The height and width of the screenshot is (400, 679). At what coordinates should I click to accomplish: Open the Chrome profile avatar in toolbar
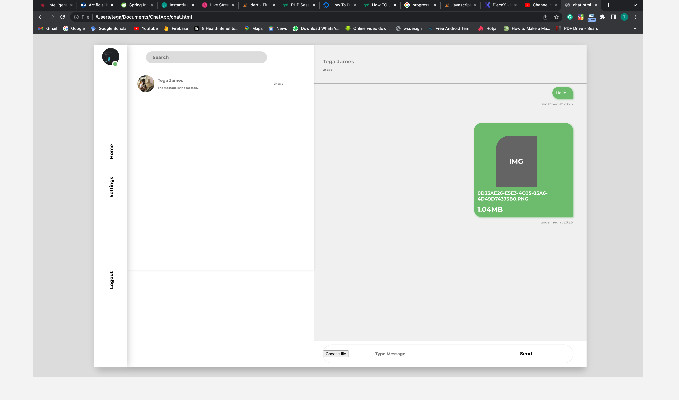click(x=624, y=17)
